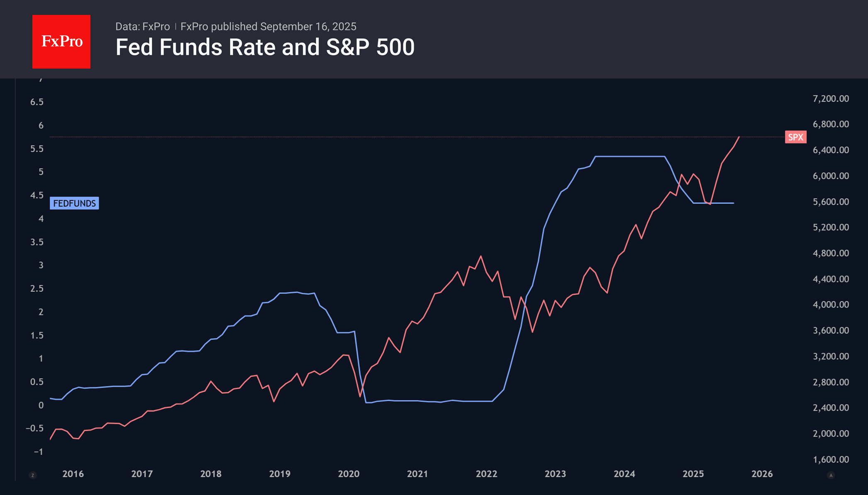
Task: Click the red FxPro logo
Action: (x=61, y=41)
